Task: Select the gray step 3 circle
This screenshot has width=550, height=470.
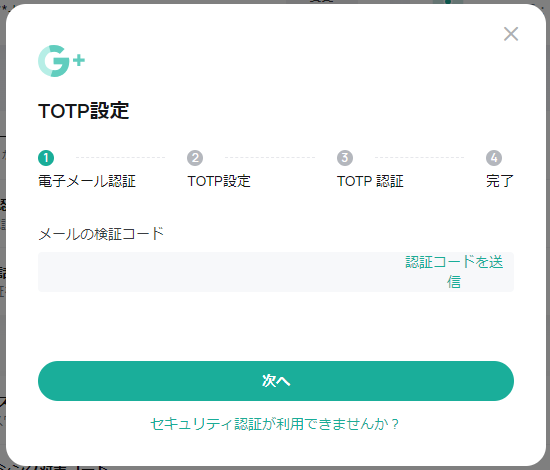Action: pos(345,158)
